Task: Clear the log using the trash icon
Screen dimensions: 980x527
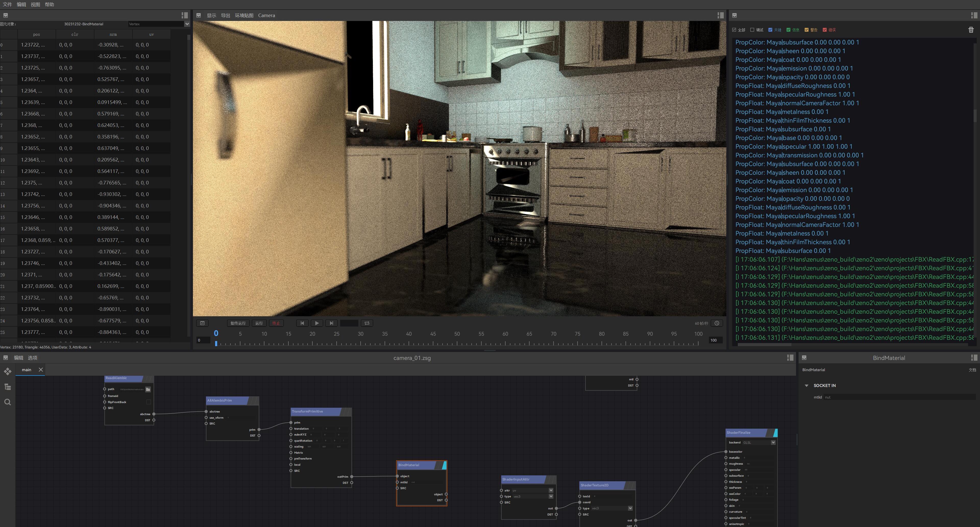Action: pyautogui.click(x=971, y=29)
